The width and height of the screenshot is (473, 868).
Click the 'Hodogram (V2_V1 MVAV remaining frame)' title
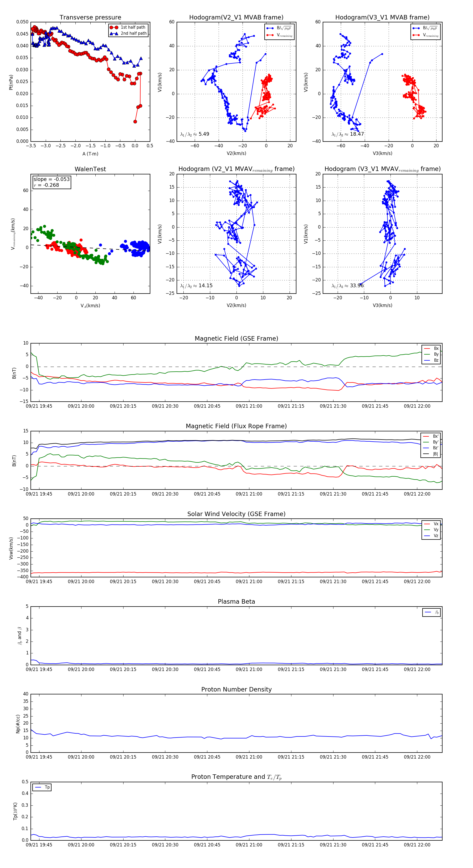236,169
